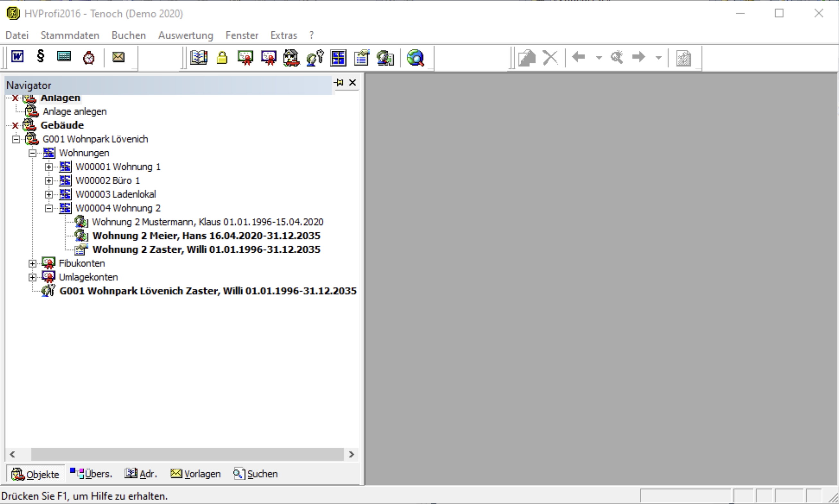Close the Navigator panel
The image size is (839, 504).
pyautogui.click(x=352, y=82)
